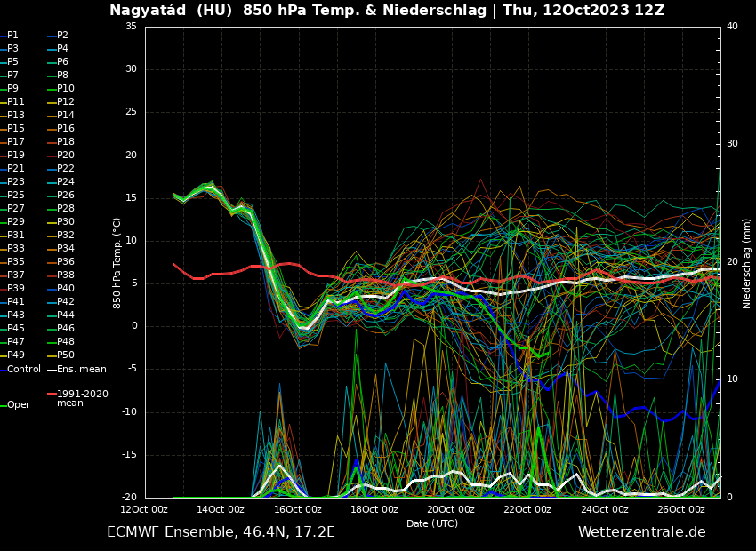
Task: Click the Date (UTC) axis label
Action: pos(432,523)
